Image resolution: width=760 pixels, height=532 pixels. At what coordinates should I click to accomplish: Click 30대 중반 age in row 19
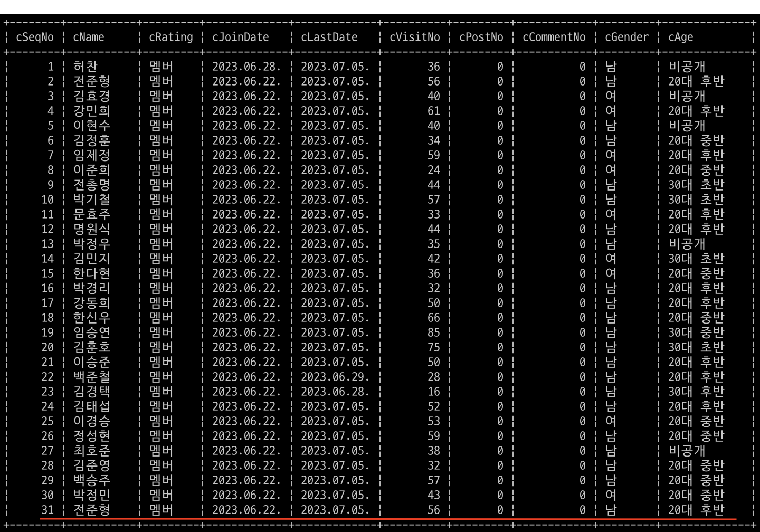pyautogui.click(x=697, y=332)
